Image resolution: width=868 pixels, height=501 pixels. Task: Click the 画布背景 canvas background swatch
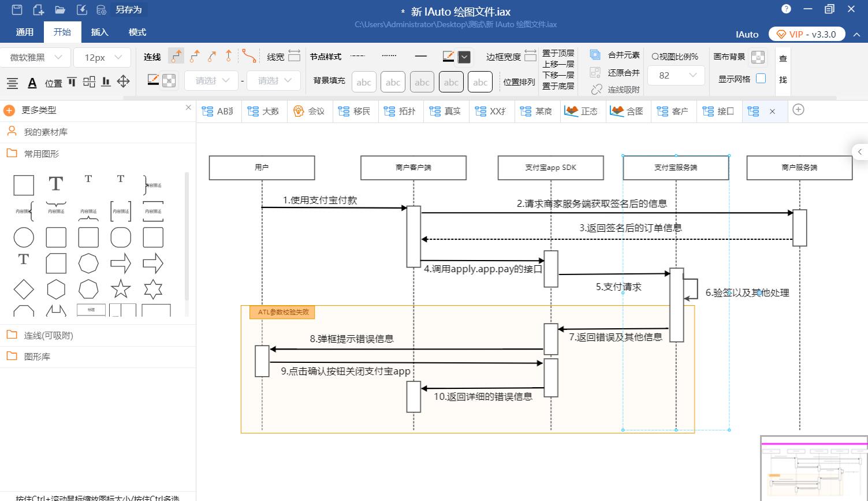click(758, 57)
